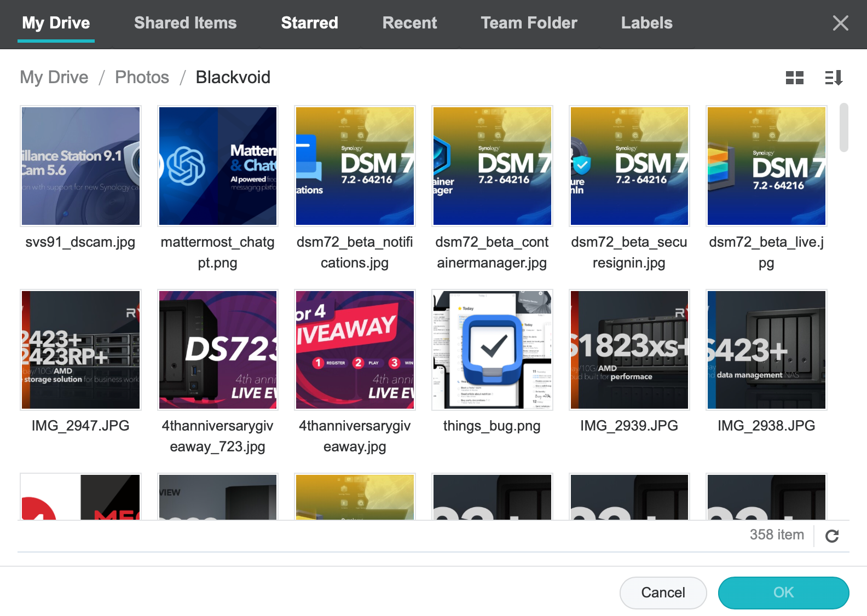Go to Photos folder in breadcrumb
Viewport: 867px width, 616px height.
click(x=142, y=77)
